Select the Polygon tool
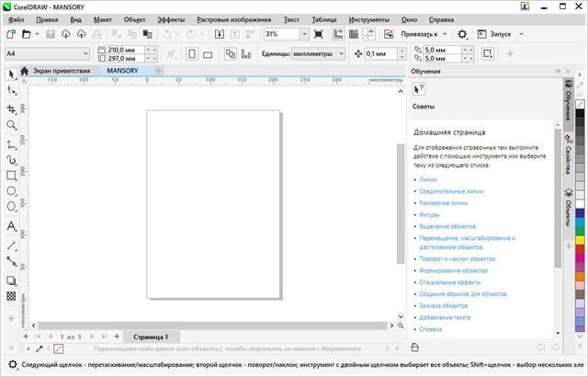The image size is (588, 377). click(x=11, y=208)
